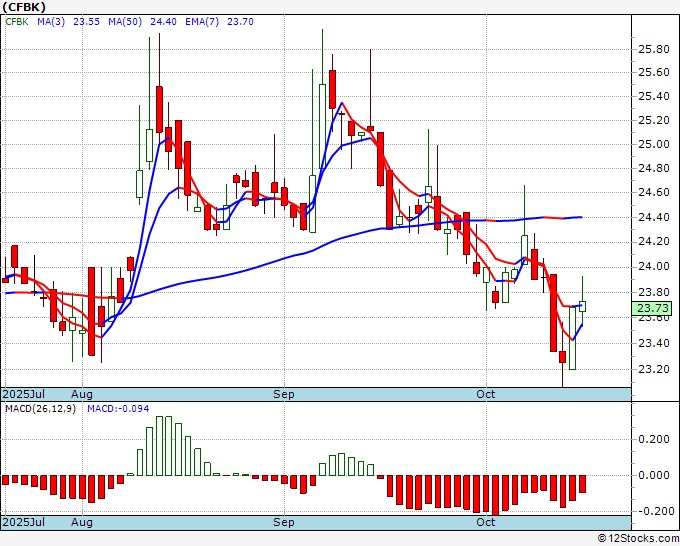The width and height of the screenshot is (680, 546).
Task: Click the 23.70 EMA(7) value
Action: coord(240,22)
